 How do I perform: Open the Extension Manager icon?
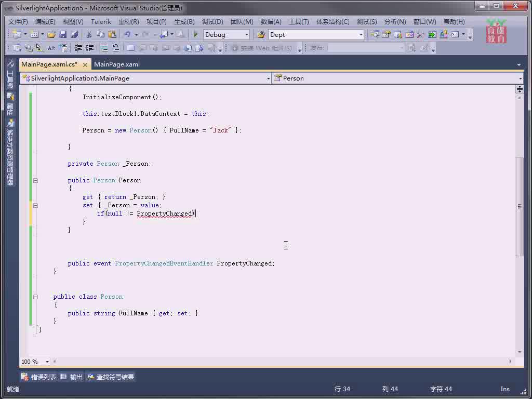[x=444, y=34]
